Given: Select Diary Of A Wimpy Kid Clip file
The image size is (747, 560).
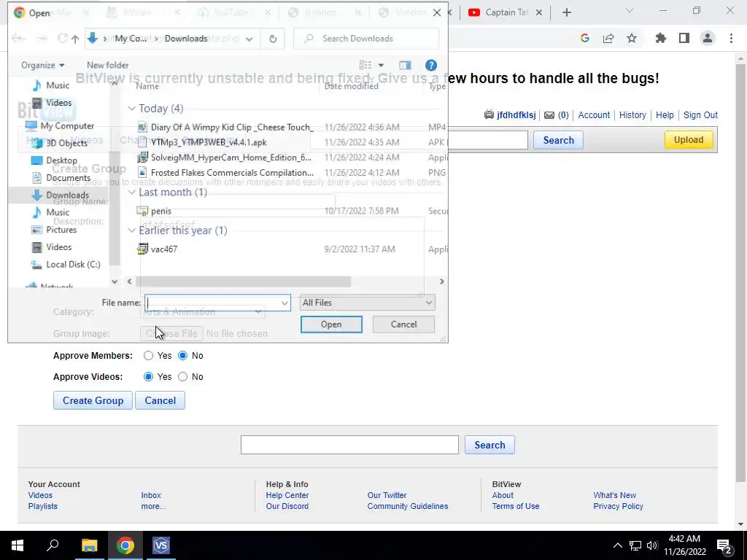Looking at the screenshot, I should pyautogui.click(x=232, y=127).
